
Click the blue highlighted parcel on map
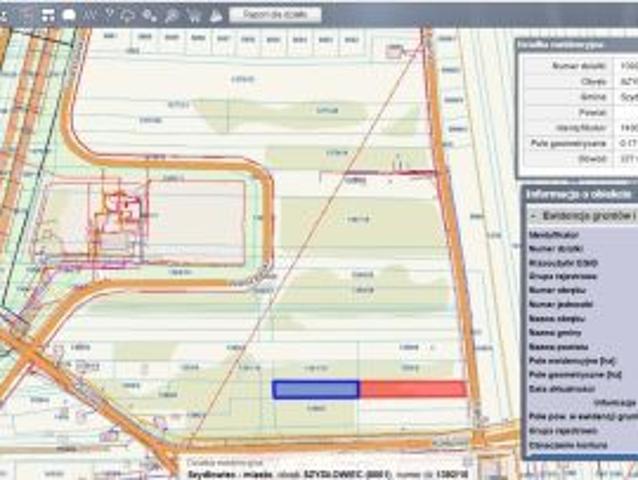point(315,389)
